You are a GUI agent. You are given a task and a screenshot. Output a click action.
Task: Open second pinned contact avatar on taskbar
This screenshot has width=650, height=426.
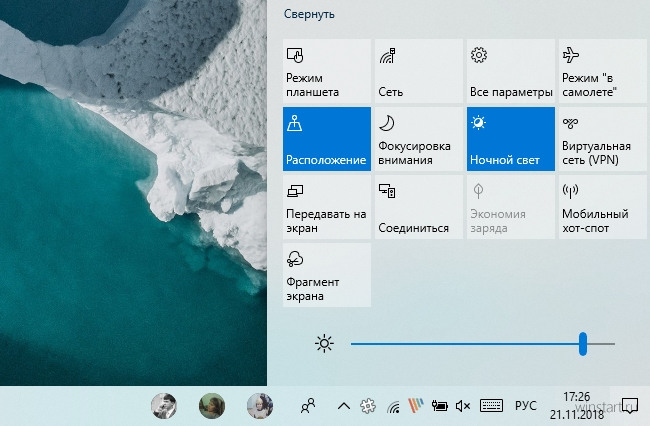coord(212,406)
